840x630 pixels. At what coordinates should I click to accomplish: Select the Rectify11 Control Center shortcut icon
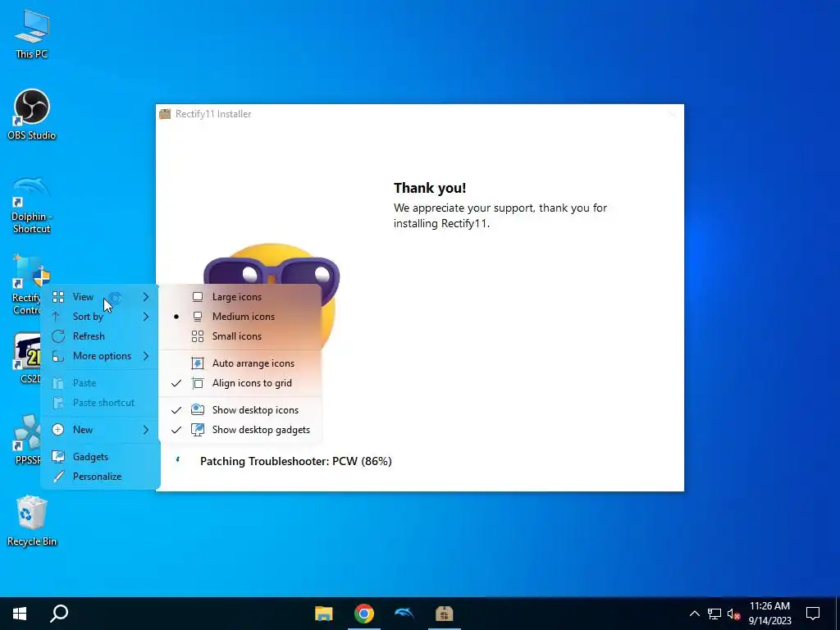(x=27, y=284)
